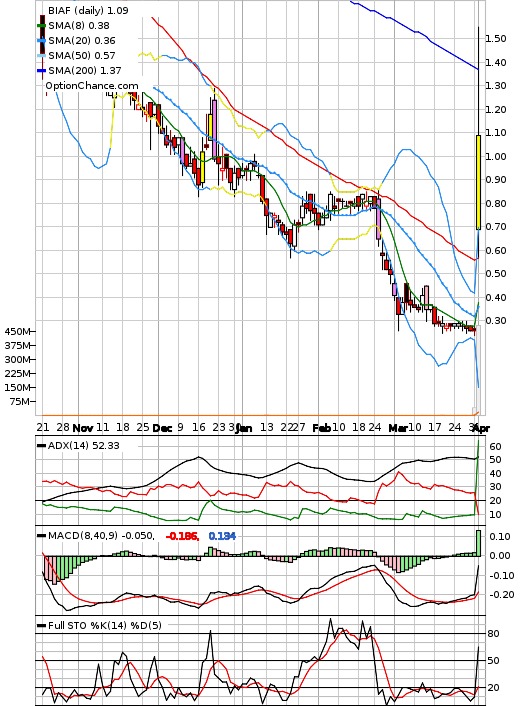The width and height of the screenshot is (526, 706).
Task: Click the 225M volume axis label
Action: click(18, 373)
